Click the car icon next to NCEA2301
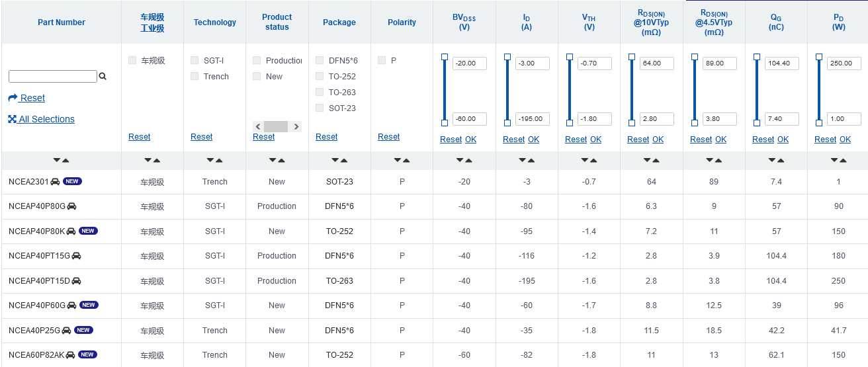868x367 pixels. 55,181
